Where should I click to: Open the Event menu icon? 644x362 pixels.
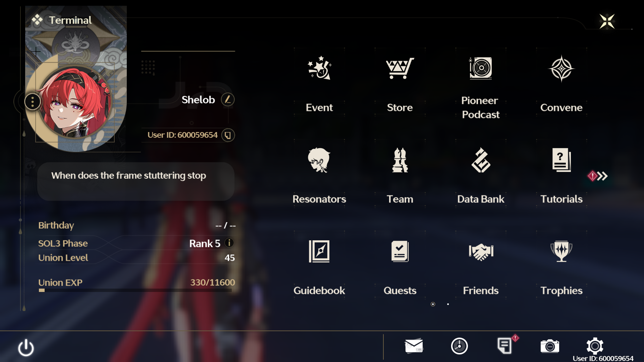319,68
